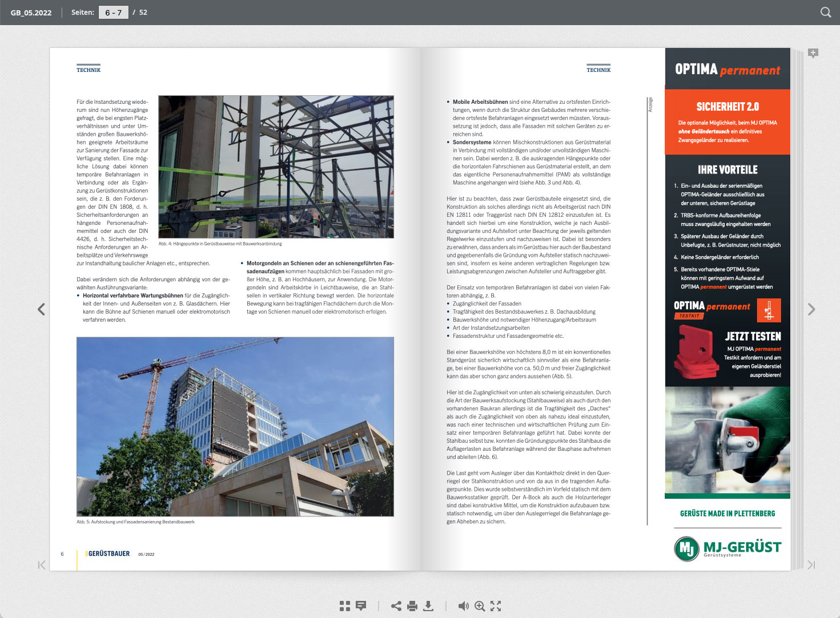The width and height of the screenshot is (840, 618).
Task: Click the MJ-Gerüst logo in advertisement
Action: (728, 548)
